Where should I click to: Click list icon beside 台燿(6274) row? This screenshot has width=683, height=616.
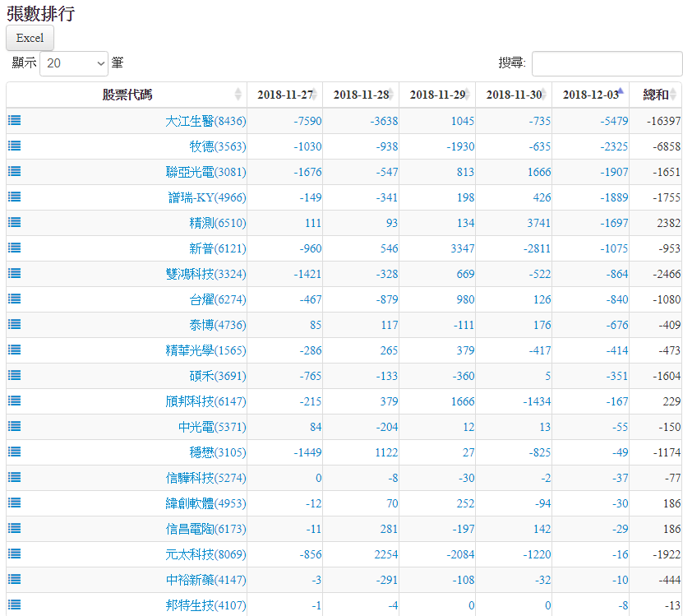click(15, 299)
